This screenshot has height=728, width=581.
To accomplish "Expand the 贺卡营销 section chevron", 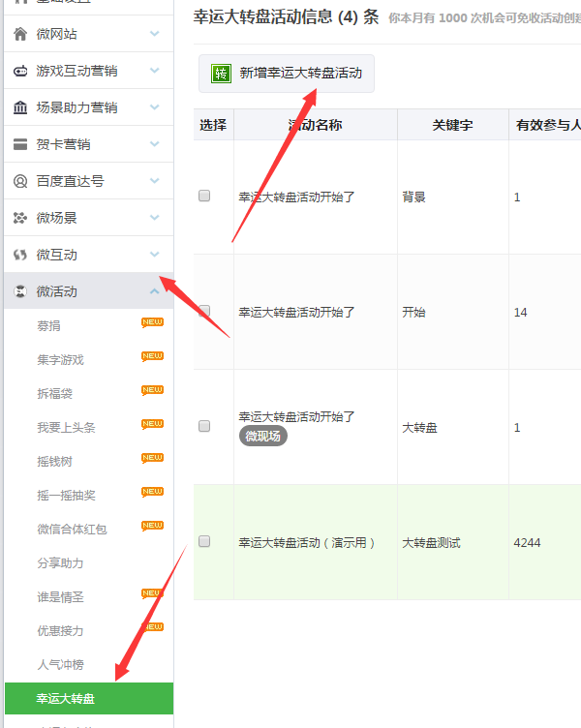I will (155, 144).
